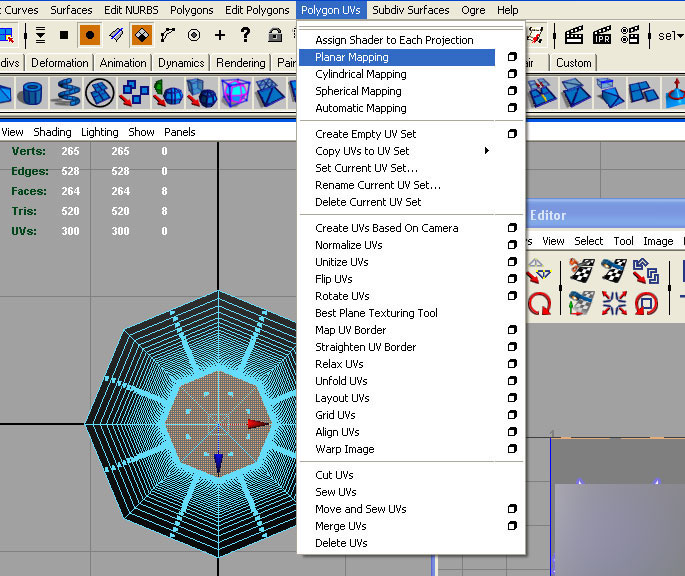685x576 pixels.
Task: Click the two blue quads shelf icon
Action: [643, 92]
